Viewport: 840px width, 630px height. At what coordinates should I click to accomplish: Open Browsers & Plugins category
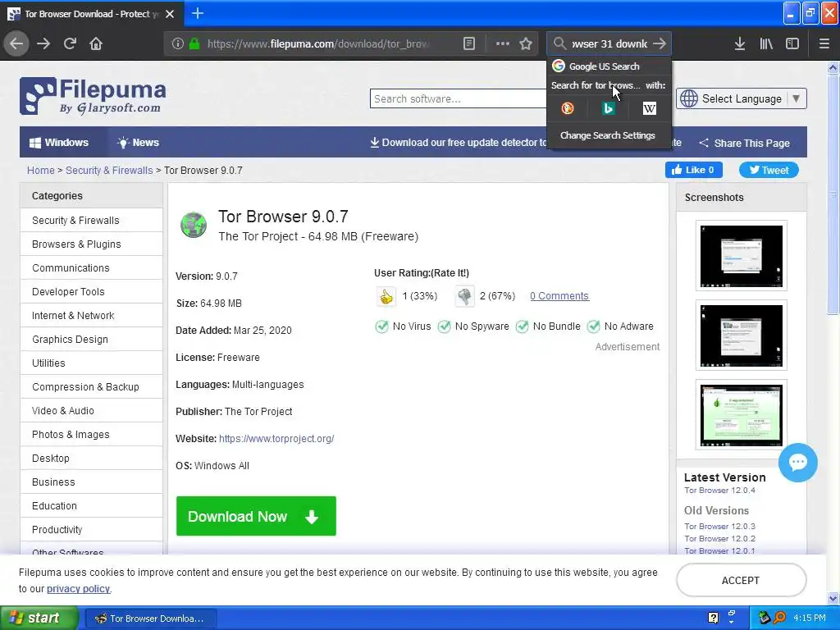tap(92, 244)
